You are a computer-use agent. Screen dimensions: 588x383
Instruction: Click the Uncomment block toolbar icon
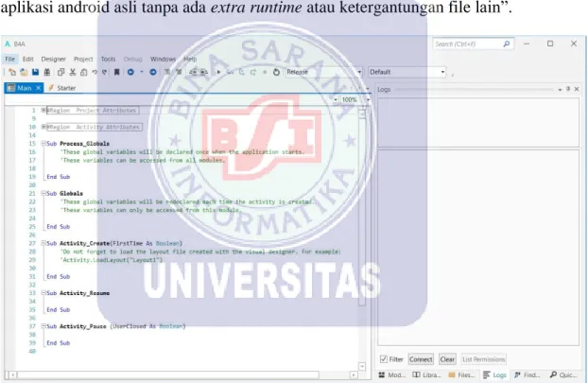point(179,72)
